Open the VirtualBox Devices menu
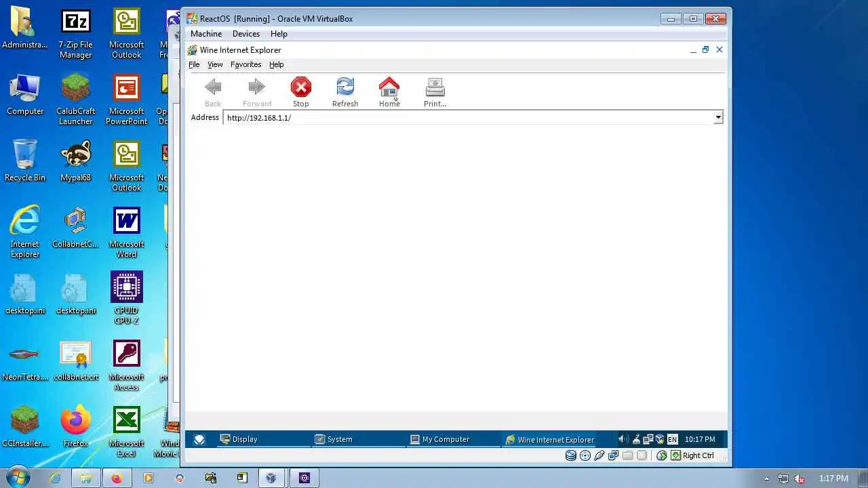 [246, 34]
